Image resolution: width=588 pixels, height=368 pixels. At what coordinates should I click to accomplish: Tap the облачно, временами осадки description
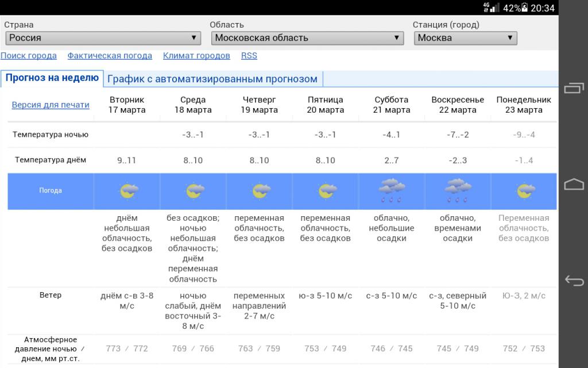click(x=458, y=228)
